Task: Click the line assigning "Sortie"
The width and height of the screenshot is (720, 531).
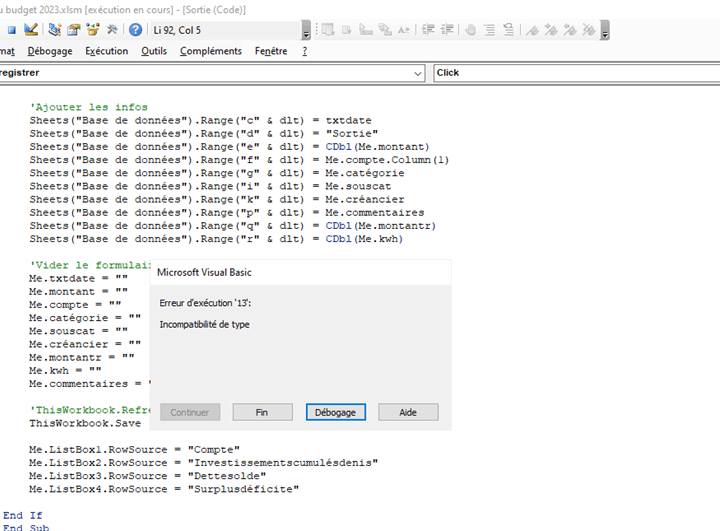Action: point(204,134)
